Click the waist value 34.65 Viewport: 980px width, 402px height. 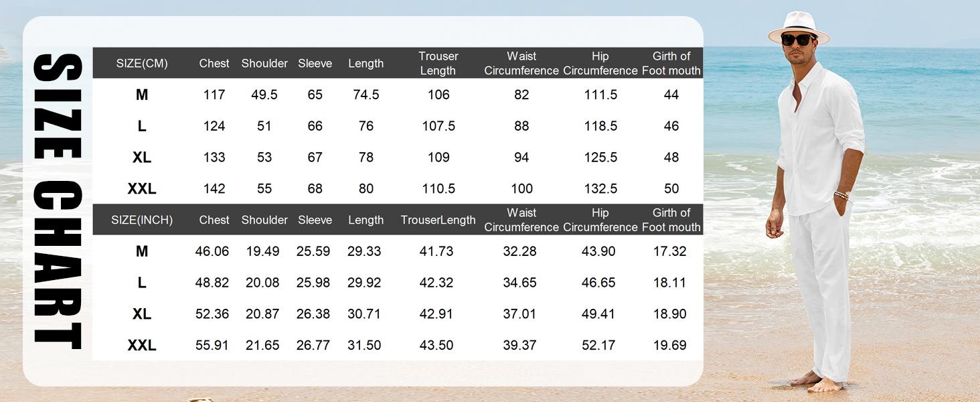coord(519,283)
